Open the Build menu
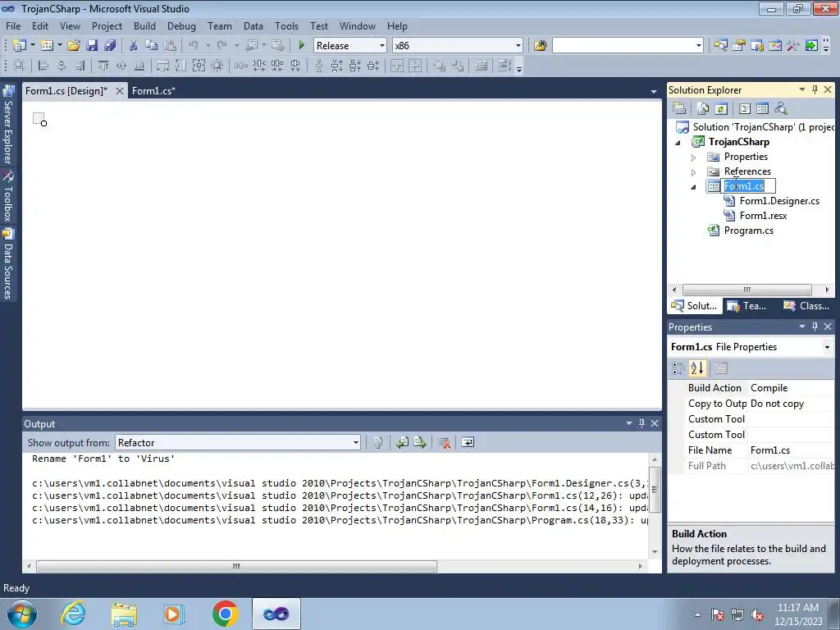The width and height of the screenshot is (840, 630). (144, 25)
